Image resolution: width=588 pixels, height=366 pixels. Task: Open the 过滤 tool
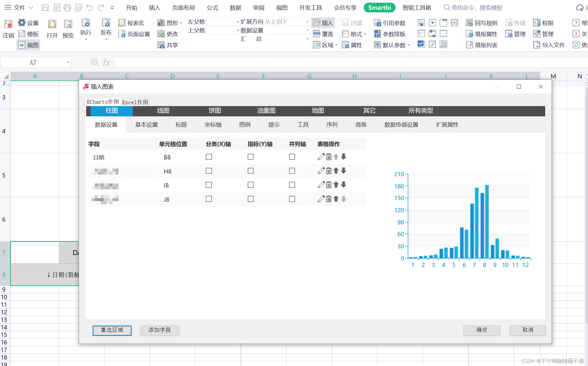point(353,23)
